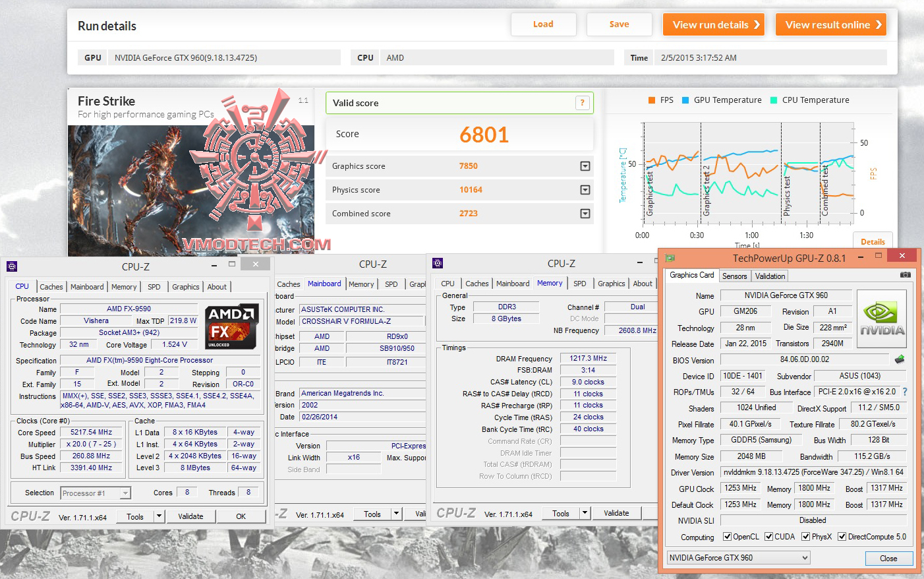The width and height of the screenshot is (924, 579).
Task: Open the Processor #1 selection dropdown
Action: (x=125, y=493)
